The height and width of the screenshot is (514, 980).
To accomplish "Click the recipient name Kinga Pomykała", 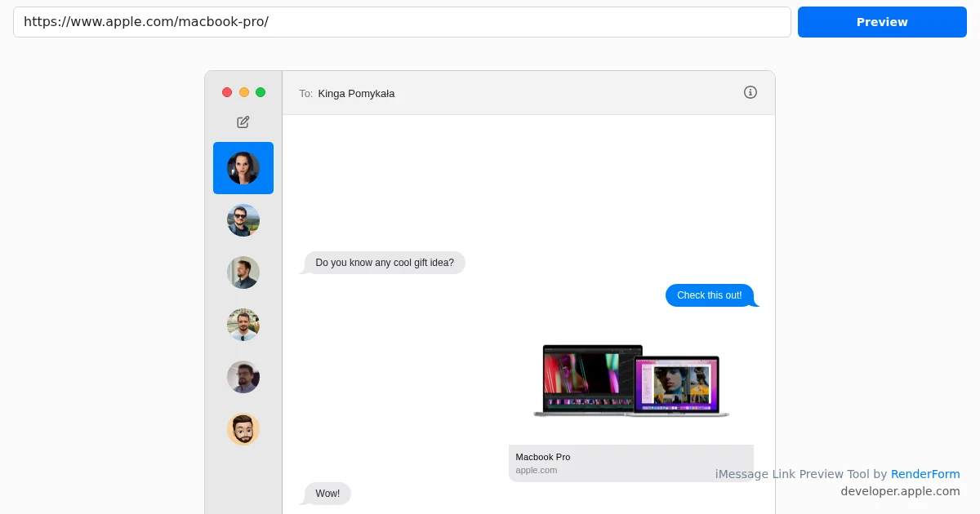I will coord(356,93).
